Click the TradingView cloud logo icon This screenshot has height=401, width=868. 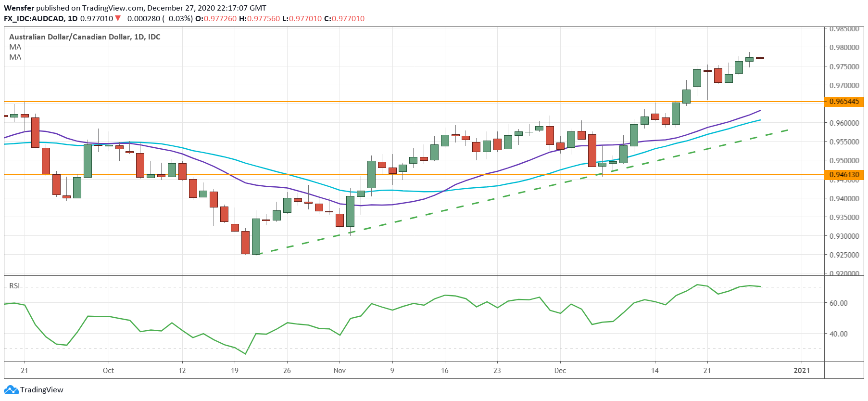pos(11,389)
